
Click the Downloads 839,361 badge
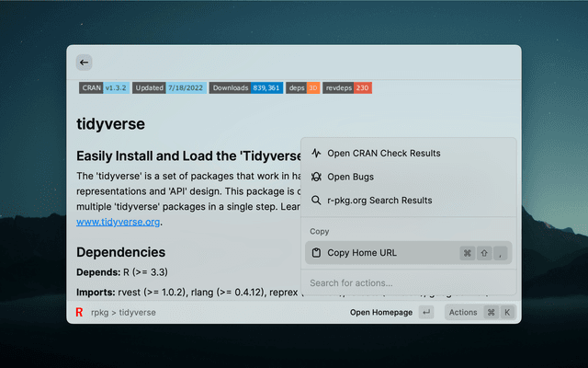(x=244, y=88)
